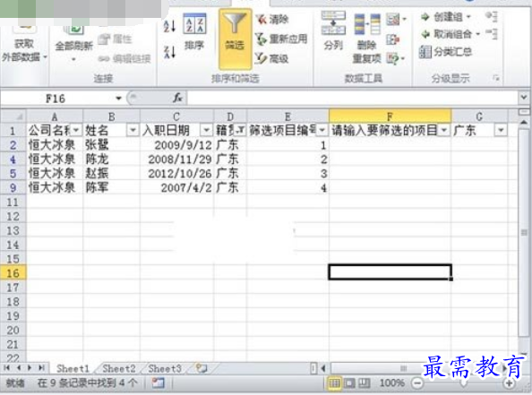Open the 籍贯 active filter dropdown
Screen dimensions: 532x395
pos(240,130)
